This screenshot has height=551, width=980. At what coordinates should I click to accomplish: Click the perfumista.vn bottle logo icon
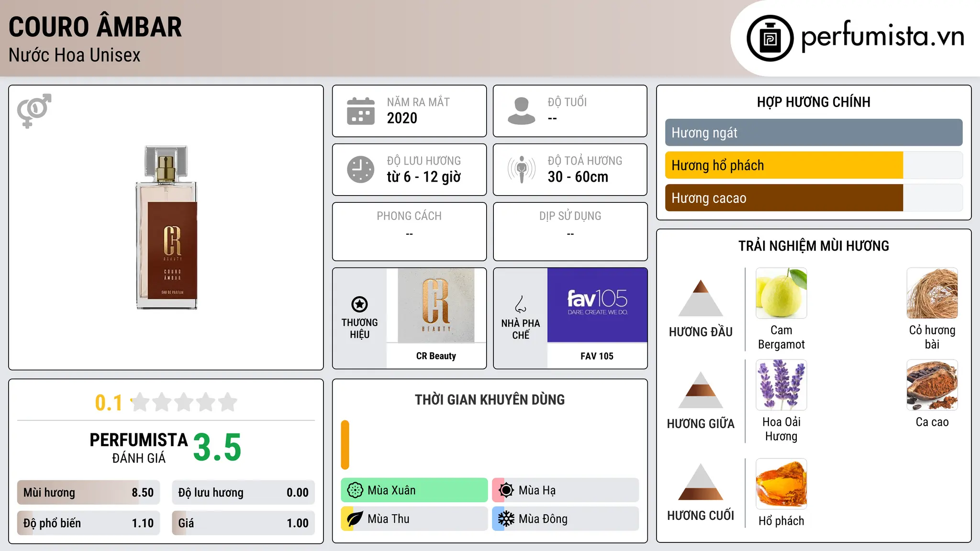pyautogui.click(x=770, y=38)
